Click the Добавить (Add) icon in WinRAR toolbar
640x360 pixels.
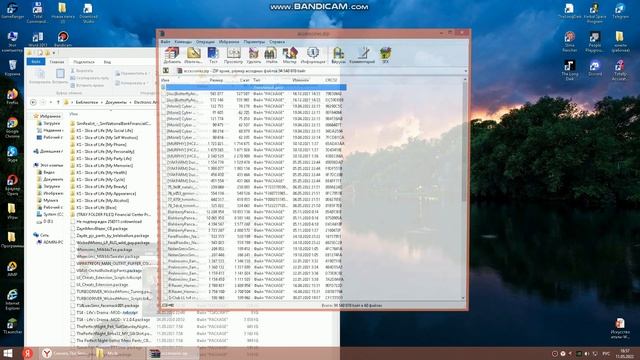(172, 55)
